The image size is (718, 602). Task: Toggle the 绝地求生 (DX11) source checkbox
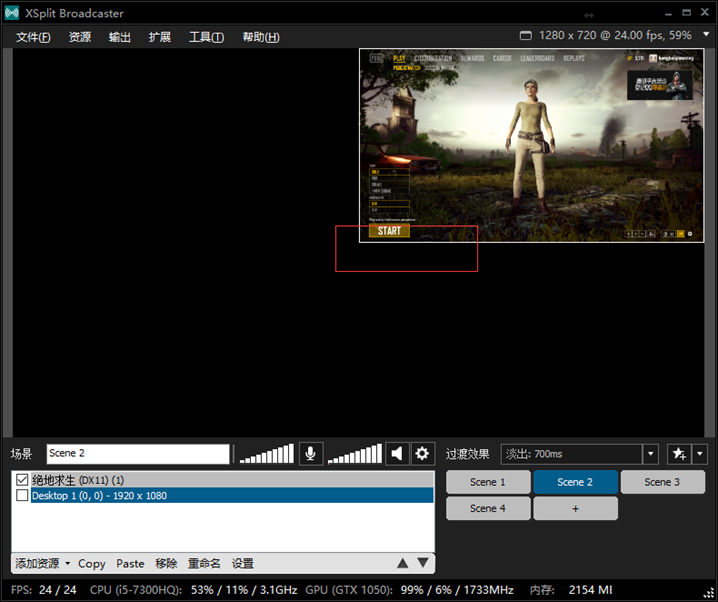pyautogui.click(x=22, y=480)
